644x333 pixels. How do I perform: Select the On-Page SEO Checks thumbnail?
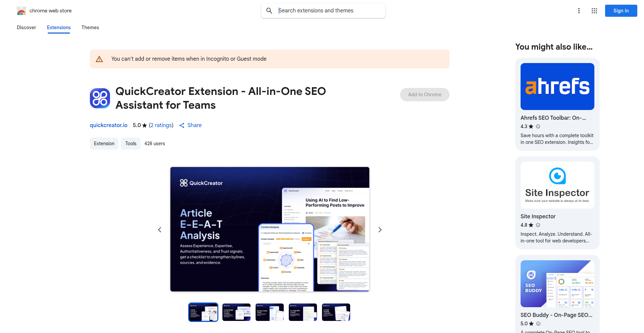(303, 312)
